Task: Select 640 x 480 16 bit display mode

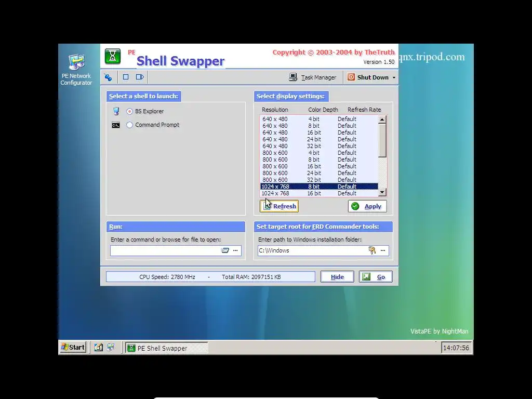Action: pyautogui.click(x=319, y=132)
